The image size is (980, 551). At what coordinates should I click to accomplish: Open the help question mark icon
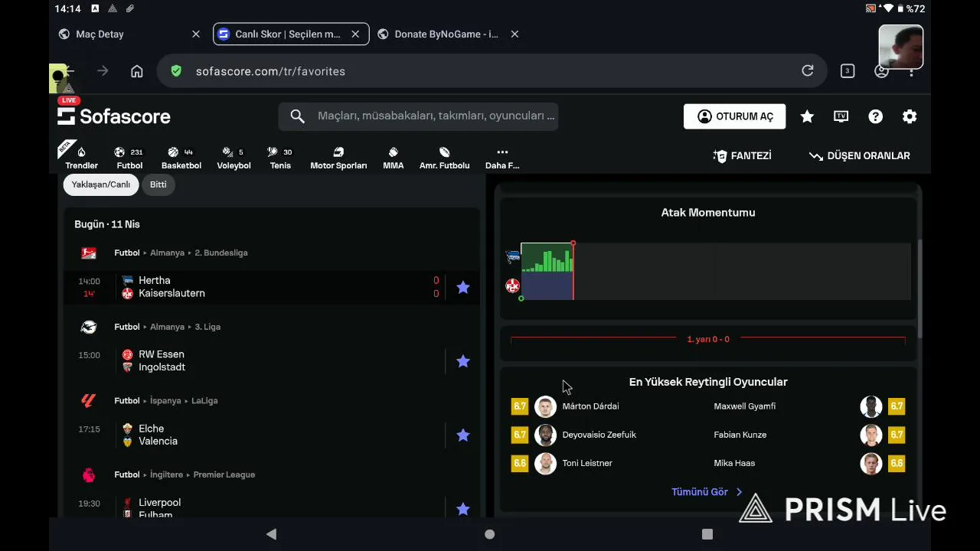coord(875,116)
